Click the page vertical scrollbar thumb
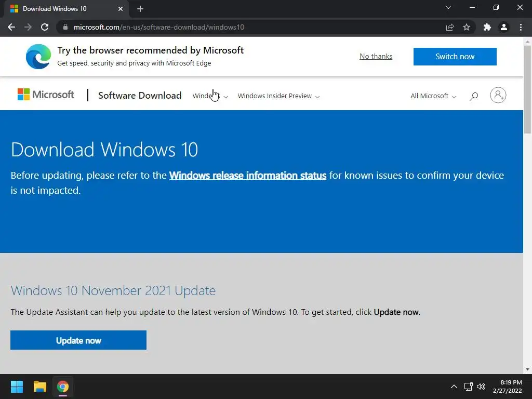The width and height of the screenshot is (532, 399). [528, 89]
